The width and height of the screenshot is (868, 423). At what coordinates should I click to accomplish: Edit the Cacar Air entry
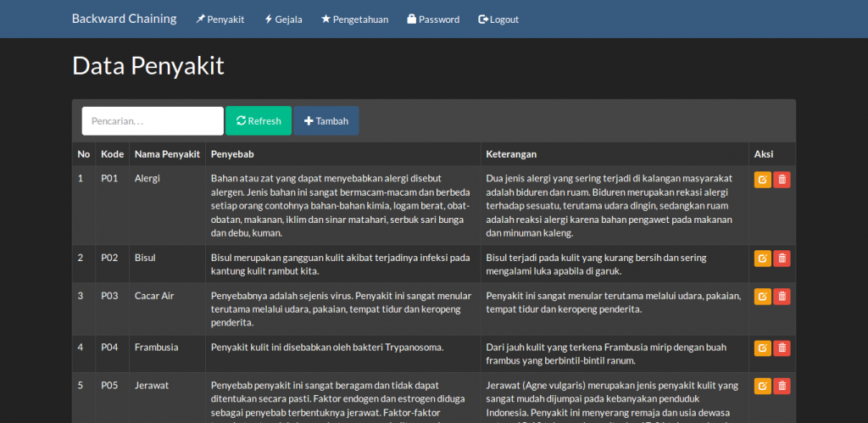point(762,296)
